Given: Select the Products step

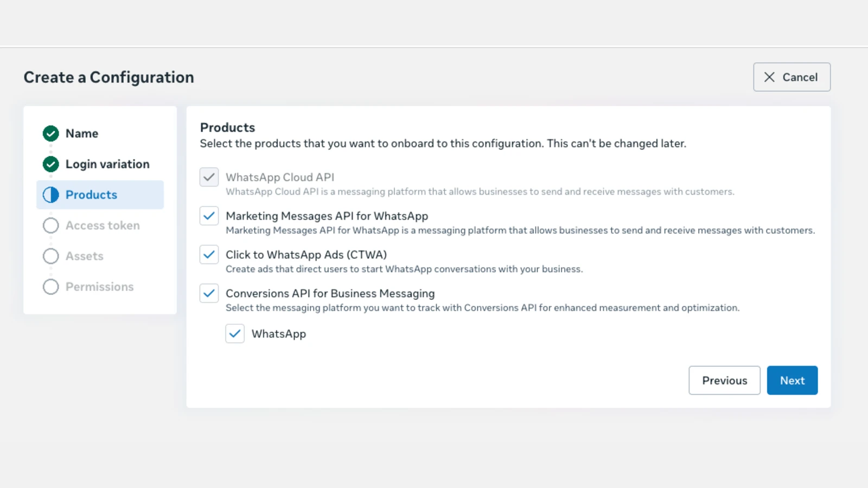Looking at the screenshot, I should (100, 195).
